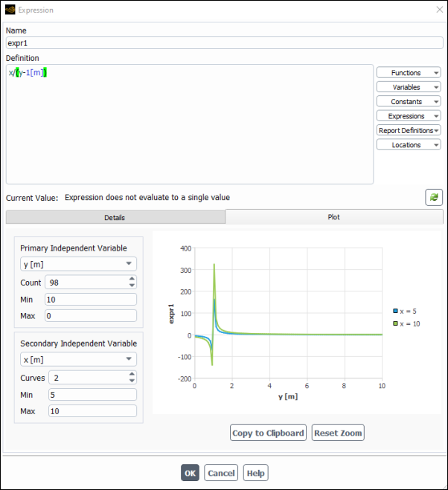Click the refresh current value icon
The height and width of the screenshot is (490, 448).
[x=434, y=197]
